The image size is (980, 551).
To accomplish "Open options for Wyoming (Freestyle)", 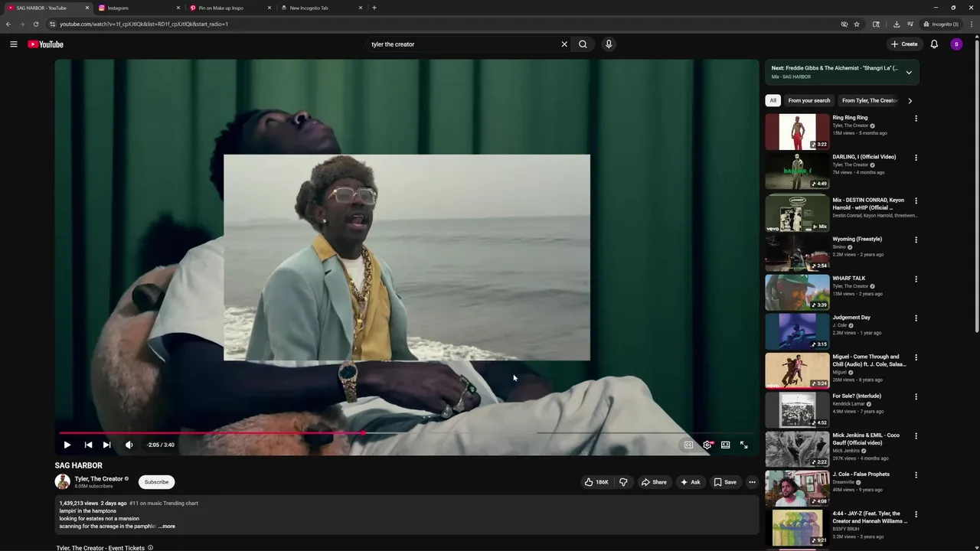I will [x=916, y=240].
